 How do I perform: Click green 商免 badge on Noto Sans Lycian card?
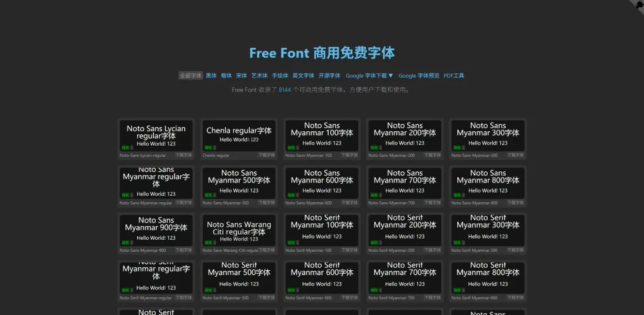point(125,148)
